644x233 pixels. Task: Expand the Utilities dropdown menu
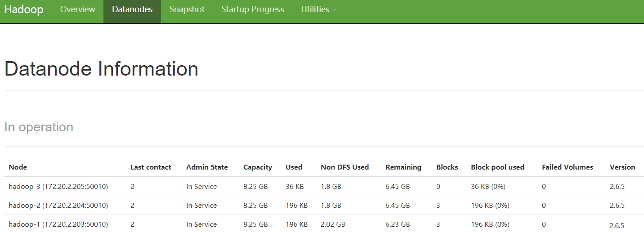click(x=319, y=9)
